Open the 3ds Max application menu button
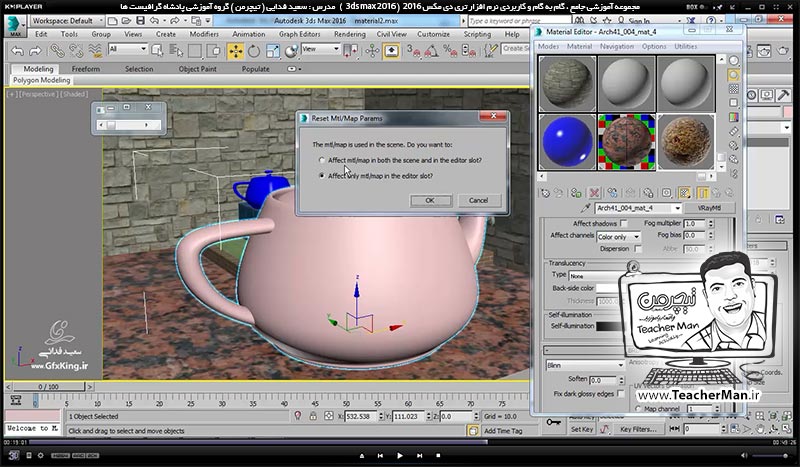 pos(14,26)
